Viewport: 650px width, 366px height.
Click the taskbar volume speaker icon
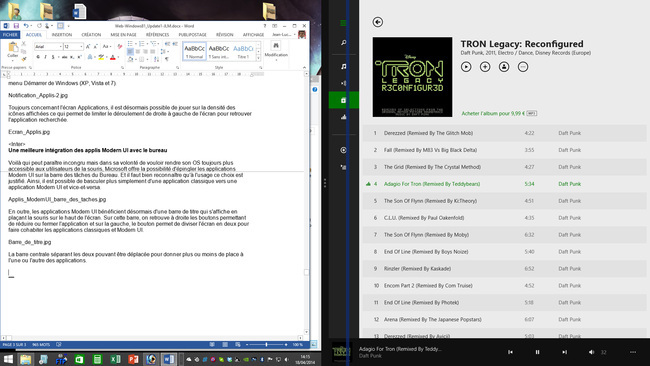(287, 359)
